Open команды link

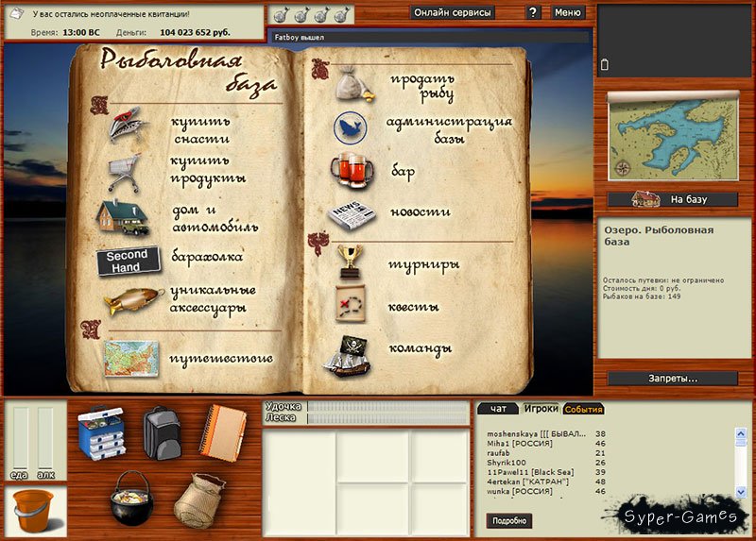(x=421, y=348)
